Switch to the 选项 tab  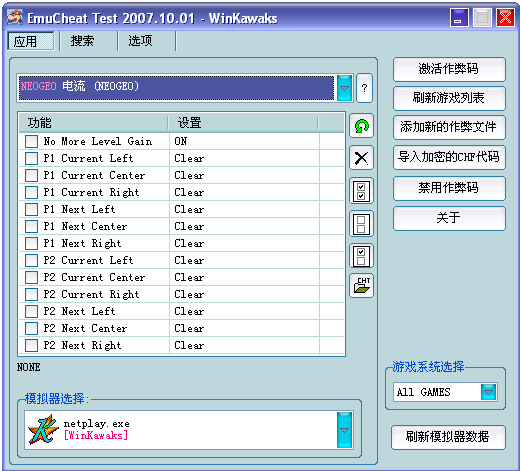point(140,41)
